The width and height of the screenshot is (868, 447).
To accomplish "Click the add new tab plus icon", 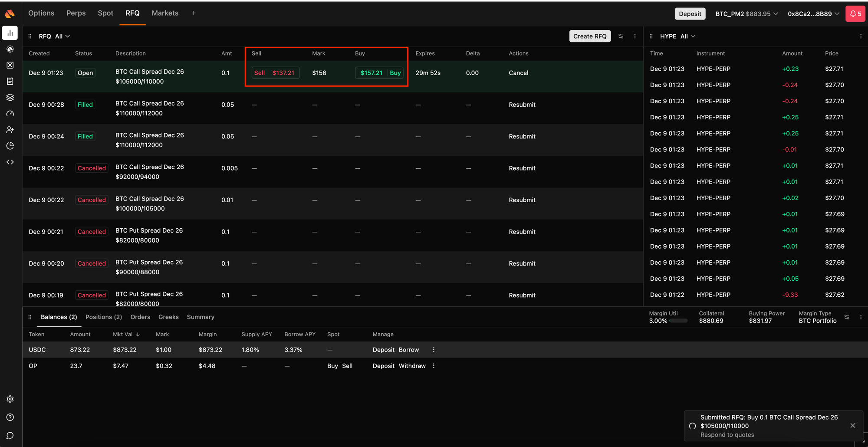I will click(x=194, y=13).
